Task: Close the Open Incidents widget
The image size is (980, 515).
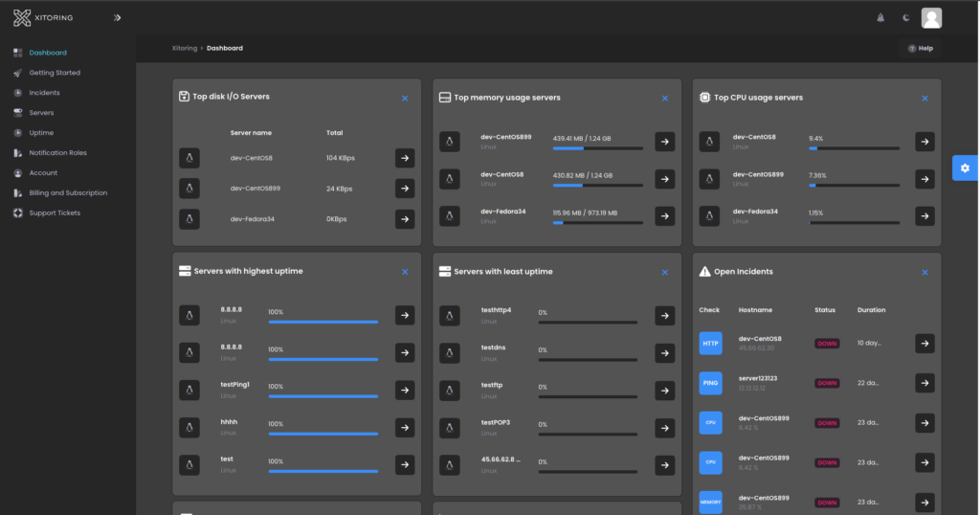Action: [925, 273]
